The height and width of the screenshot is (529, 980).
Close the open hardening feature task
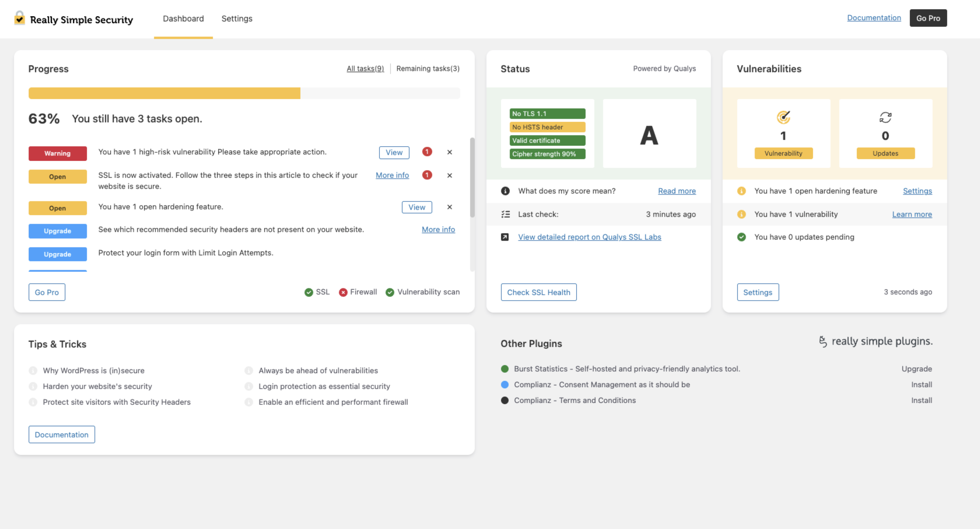click(x=449, y=207)
